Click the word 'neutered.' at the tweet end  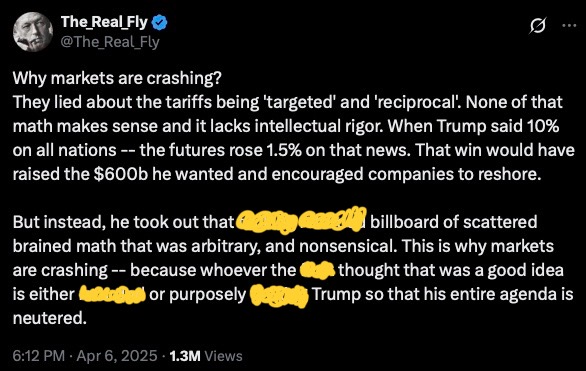[x=50, y=318]
